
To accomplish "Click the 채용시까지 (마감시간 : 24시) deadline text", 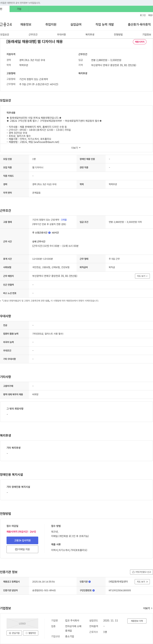I will 21,532.
